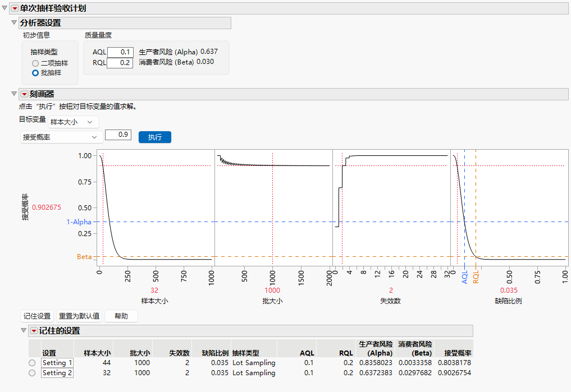Collapse the 分析器设置 section
Viewport: 571px width, 392px height.
[x=14, y=22]
